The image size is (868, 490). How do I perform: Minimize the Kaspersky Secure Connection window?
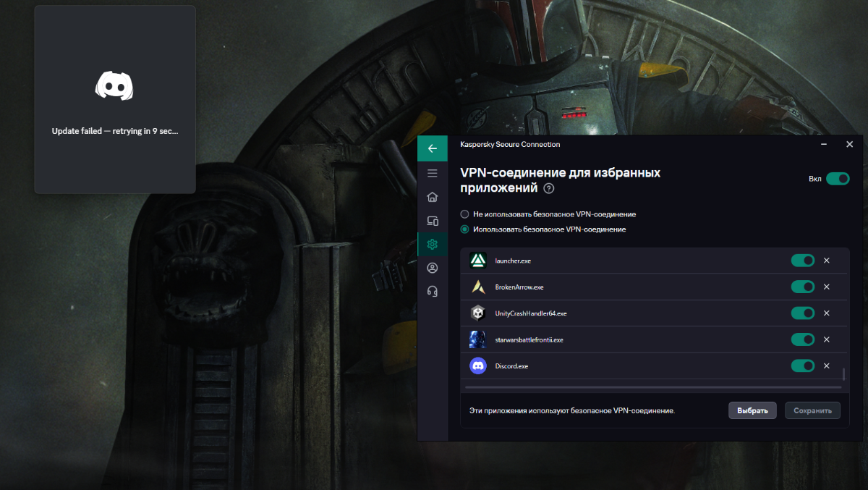pos(824,145)
